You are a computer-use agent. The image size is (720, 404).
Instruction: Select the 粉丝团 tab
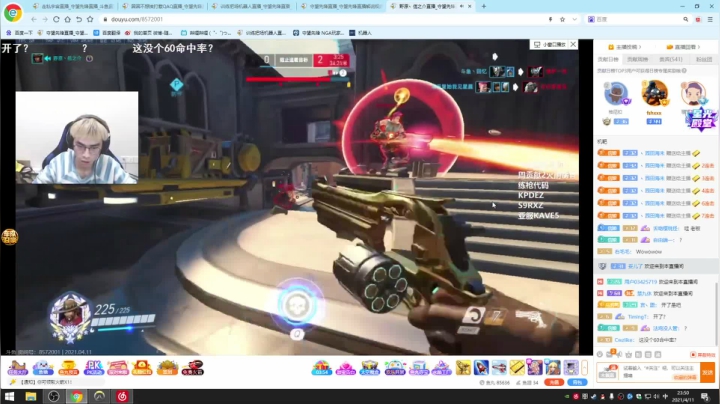704,59
